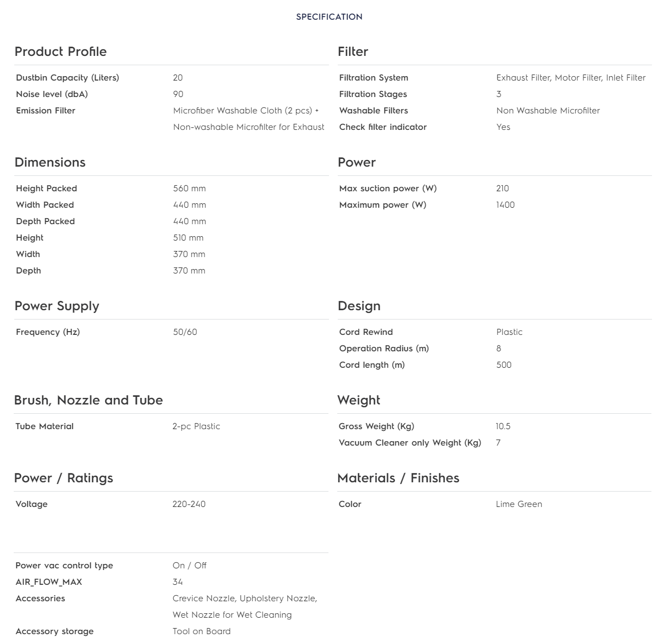
Task: Click the Power / Ratings heading
Action: [64, 478]
